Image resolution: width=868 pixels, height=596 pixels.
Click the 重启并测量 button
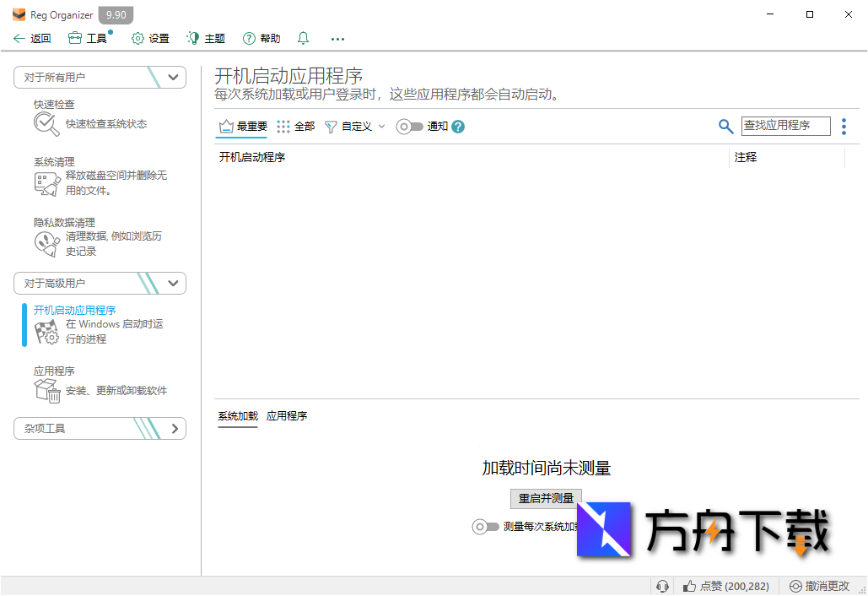tap(546, 498)
